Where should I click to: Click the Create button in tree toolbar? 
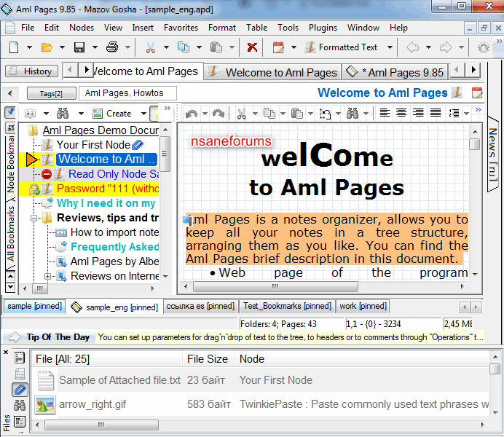pos(112,114)
